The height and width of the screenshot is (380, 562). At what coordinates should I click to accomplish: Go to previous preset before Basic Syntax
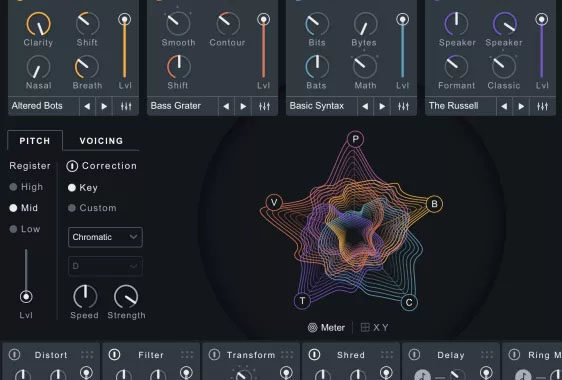point(365,106)
